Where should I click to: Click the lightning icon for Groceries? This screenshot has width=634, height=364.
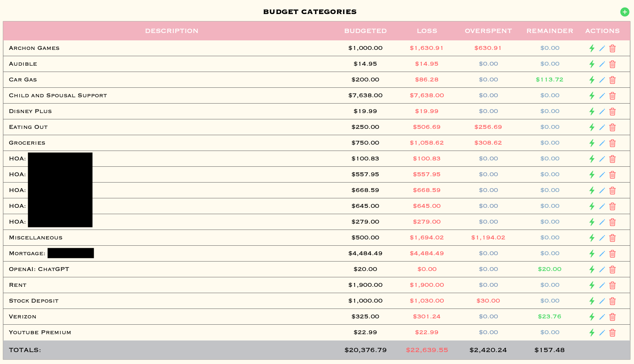click(x=592, y=143)
